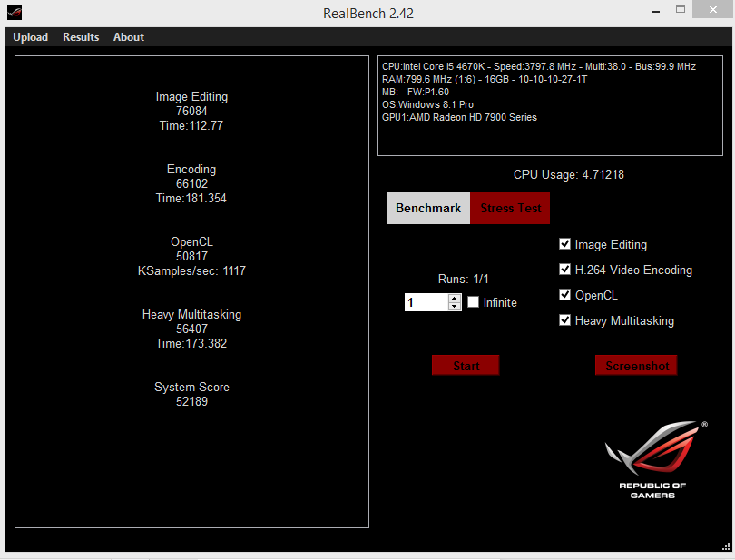
Task: Click the Time:173.382 value
Action: click(191, 344)
